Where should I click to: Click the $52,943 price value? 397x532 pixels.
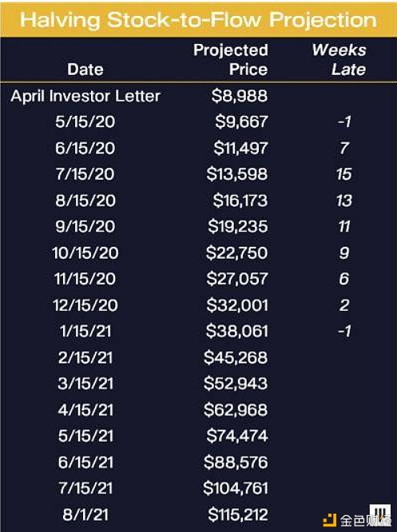tap(236, 383)
